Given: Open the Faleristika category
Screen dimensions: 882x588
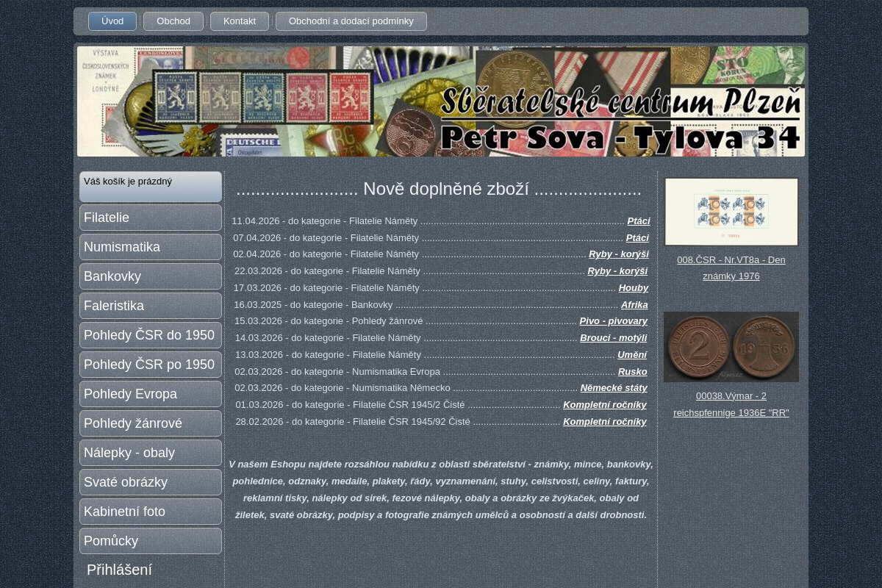Looking at the screenshot, I should (x=151, y=306).
